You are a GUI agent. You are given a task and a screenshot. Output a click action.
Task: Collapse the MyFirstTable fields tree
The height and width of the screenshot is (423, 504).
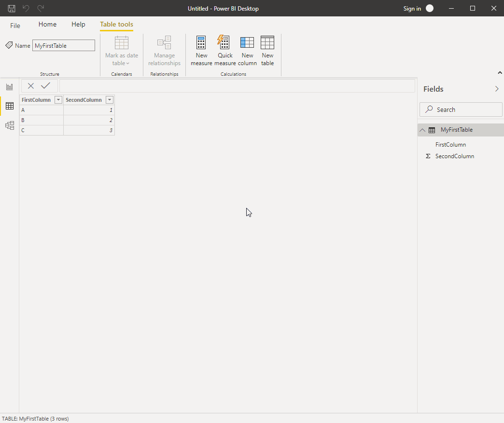click(422, 130)
